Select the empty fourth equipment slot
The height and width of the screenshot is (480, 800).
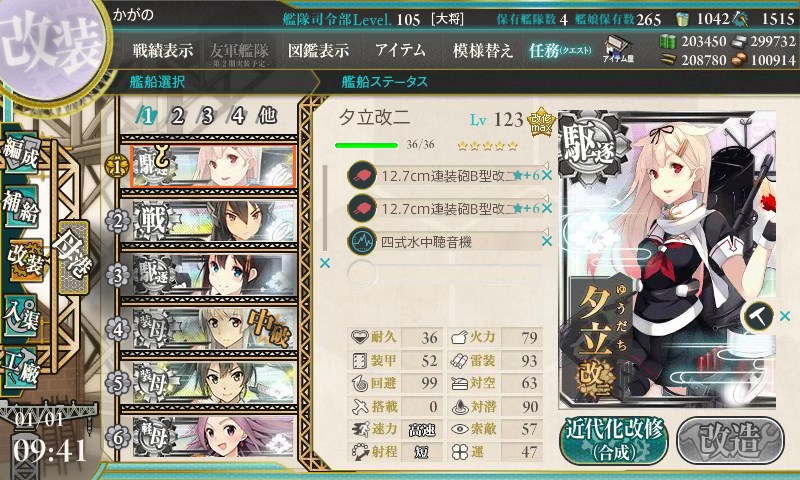pyautogui.click(x=444, y=274)
